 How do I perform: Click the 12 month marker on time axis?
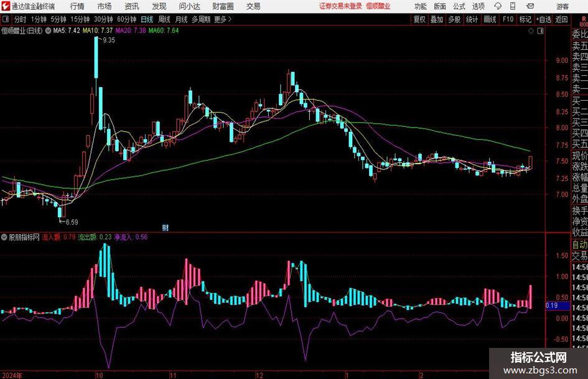[259, 375]
